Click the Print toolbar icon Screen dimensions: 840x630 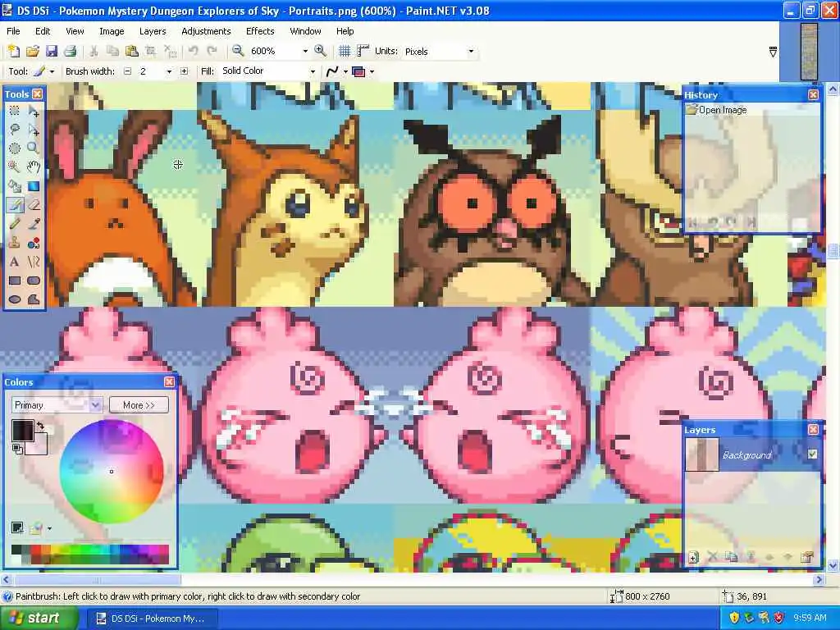click(71, 52)
